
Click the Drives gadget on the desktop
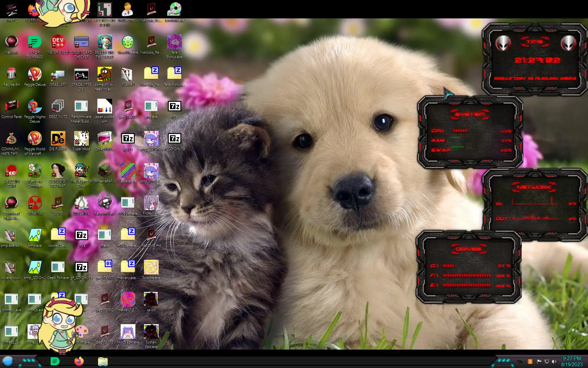tap(468, 267)
